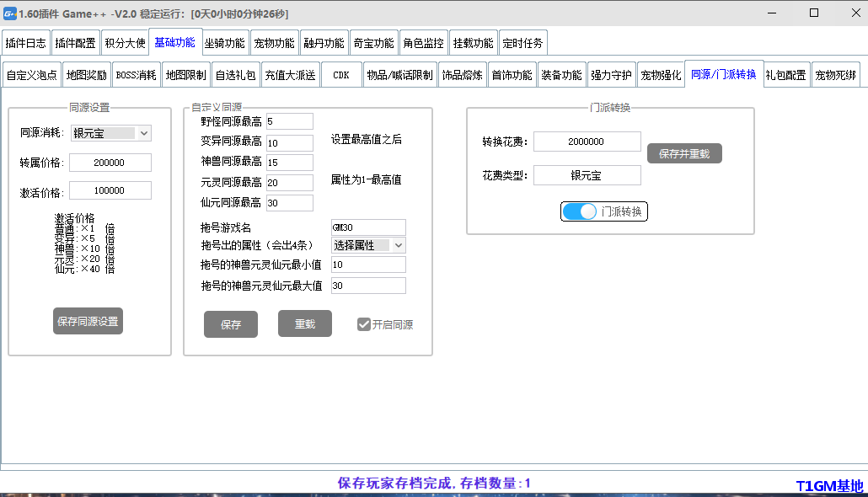
Task: Click the 保存并重载 button
Action: pyautogui.click(x=684, y=153)
